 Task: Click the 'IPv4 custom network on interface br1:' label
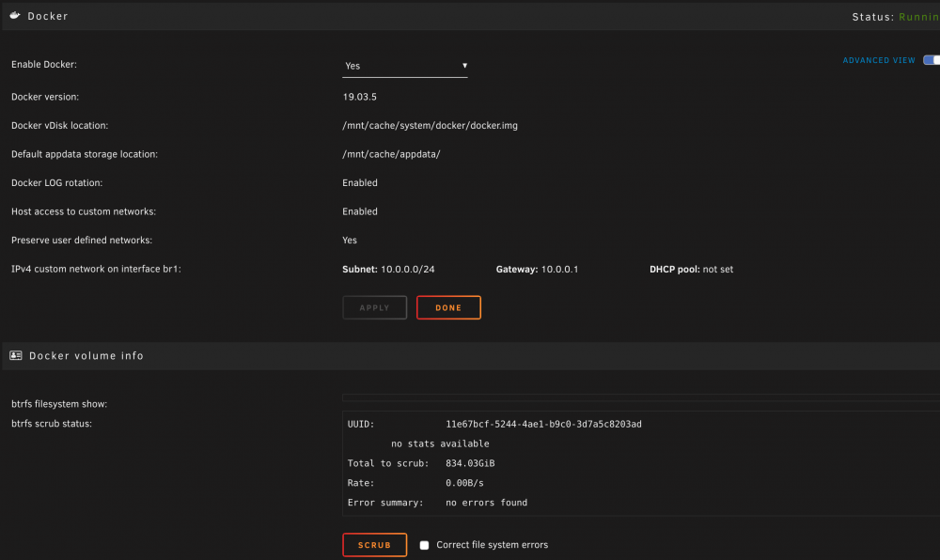tap(96, 269)
